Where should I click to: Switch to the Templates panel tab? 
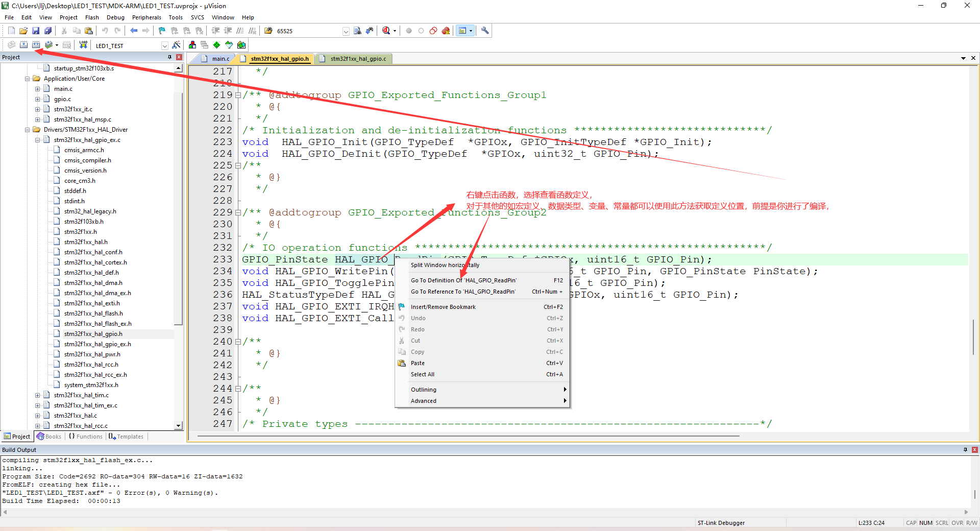[x=126, y=437]
